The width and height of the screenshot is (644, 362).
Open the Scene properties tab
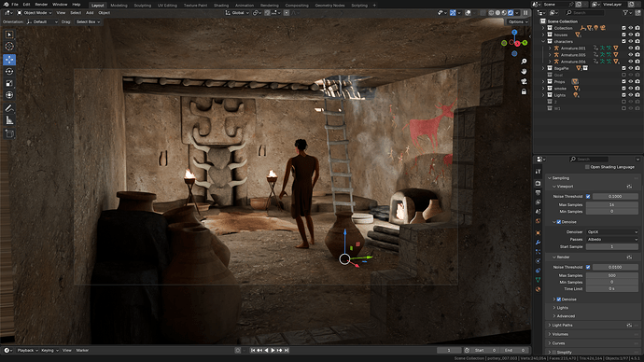click(538, 212)
